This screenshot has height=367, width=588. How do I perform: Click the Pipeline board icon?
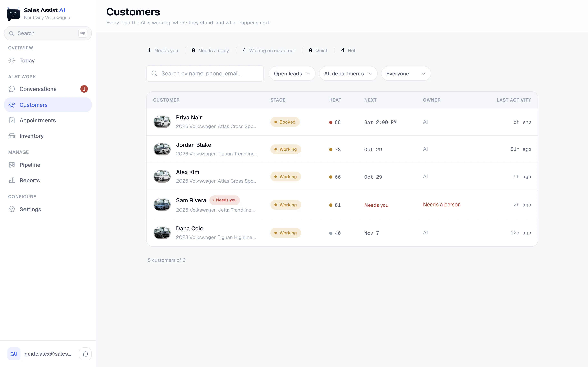pyautogui.click(x=12, y=165)
